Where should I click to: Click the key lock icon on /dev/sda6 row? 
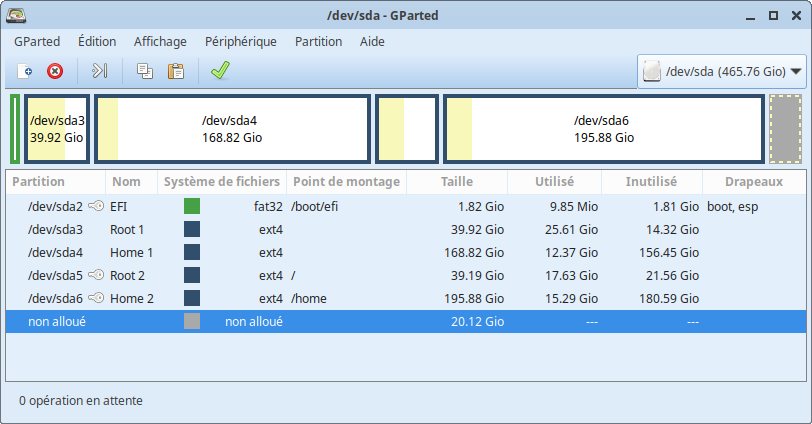coord(96,298)
